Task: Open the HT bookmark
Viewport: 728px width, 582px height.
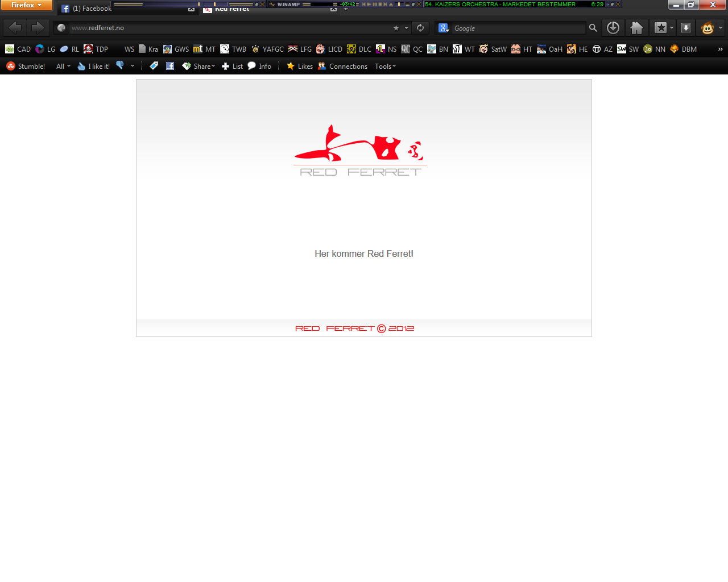Action: point(522,49)
